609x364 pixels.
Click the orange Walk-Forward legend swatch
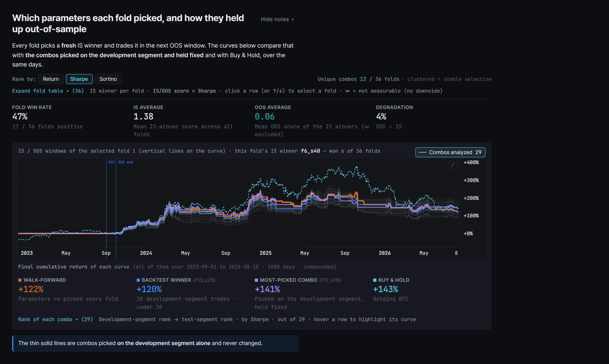(x=20, y=280)
